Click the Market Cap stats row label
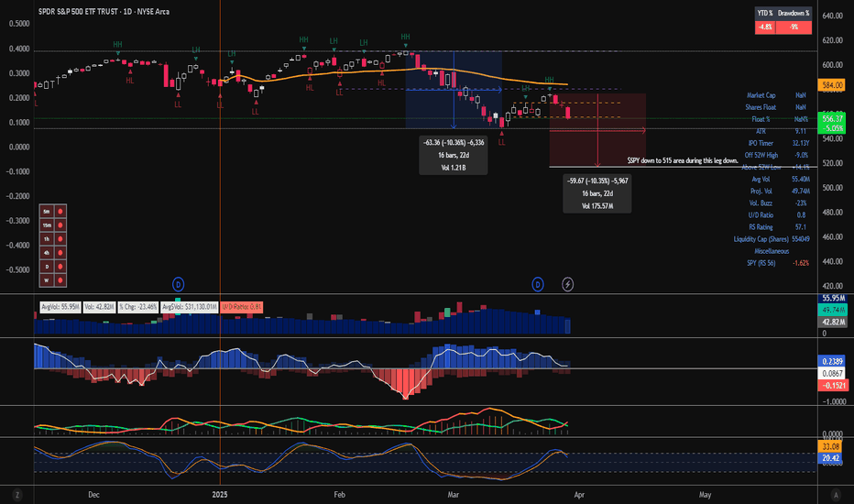The image size is (854, 504). [761, 94]
